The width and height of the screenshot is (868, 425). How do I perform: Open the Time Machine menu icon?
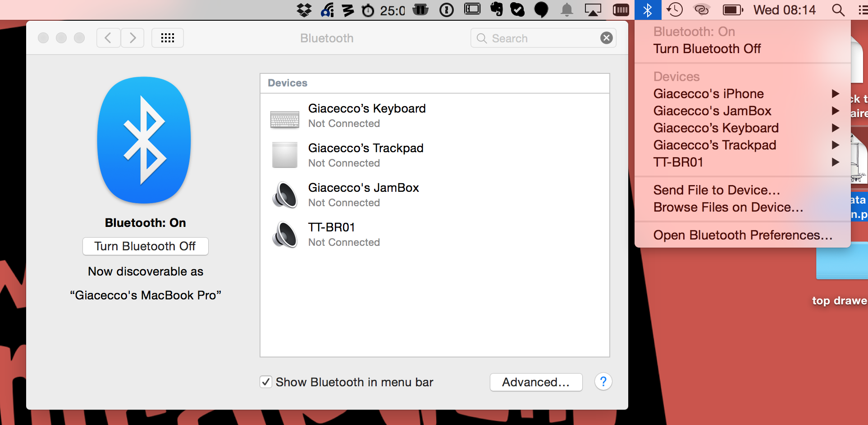pyautogui.click(x=675, y=10)
